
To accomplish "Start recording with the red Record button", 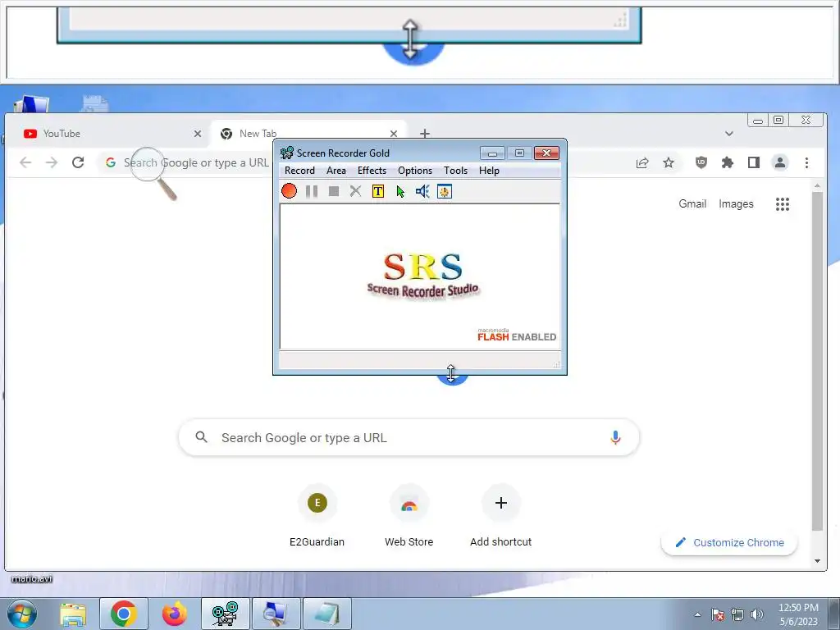I will tap(289, 190).
